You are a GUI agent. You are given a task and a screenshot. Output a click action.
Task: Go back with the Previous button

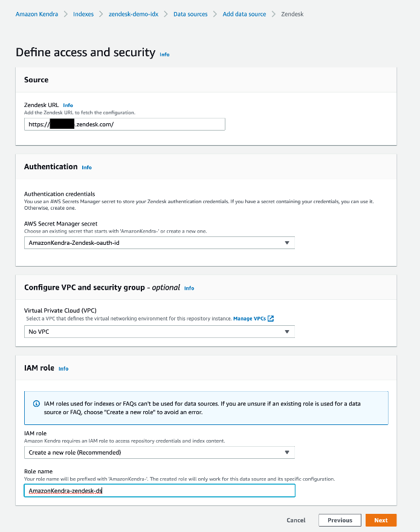(x=340, y=520)
